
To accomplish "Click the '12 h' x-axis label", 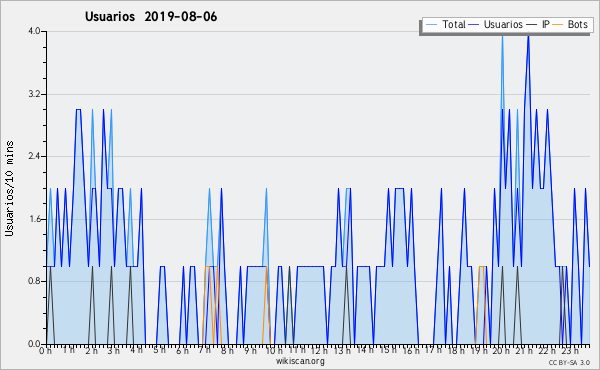I will click(x=319, y=351).
